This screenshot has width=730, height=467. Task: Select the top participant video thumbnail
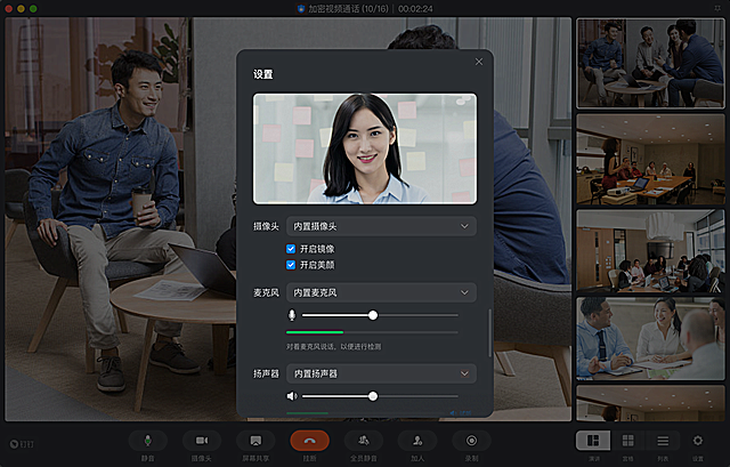click(x=650, y=63)
